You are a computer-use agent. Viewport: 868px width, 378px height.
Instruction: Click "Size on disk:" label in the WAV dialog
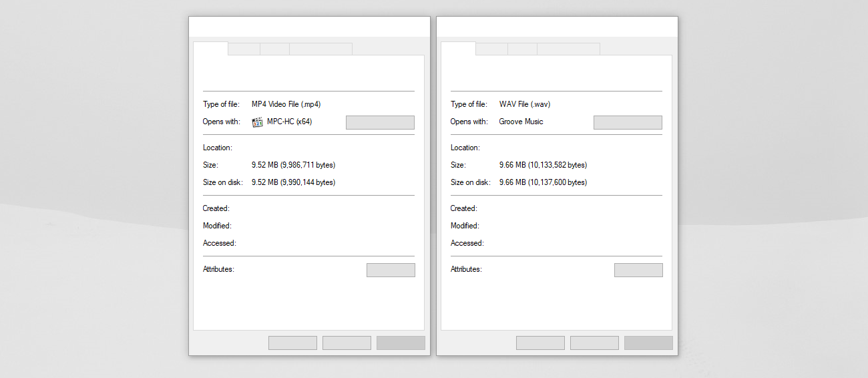pyautogui.click(x=471, y=182)
